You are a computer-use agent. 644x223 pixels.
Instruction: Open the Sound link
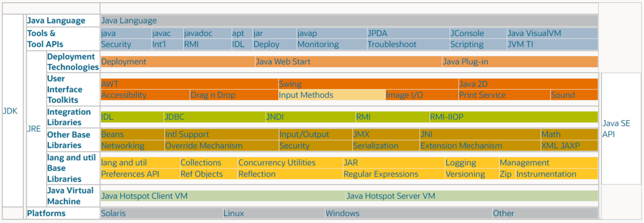tap(563, 95)
